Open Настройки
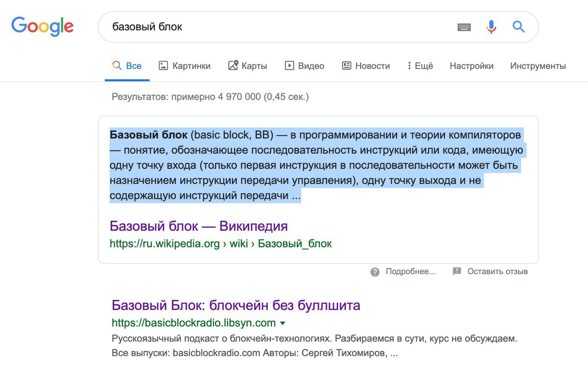Viewport: 588px width, 372px height. pos(472,66)
